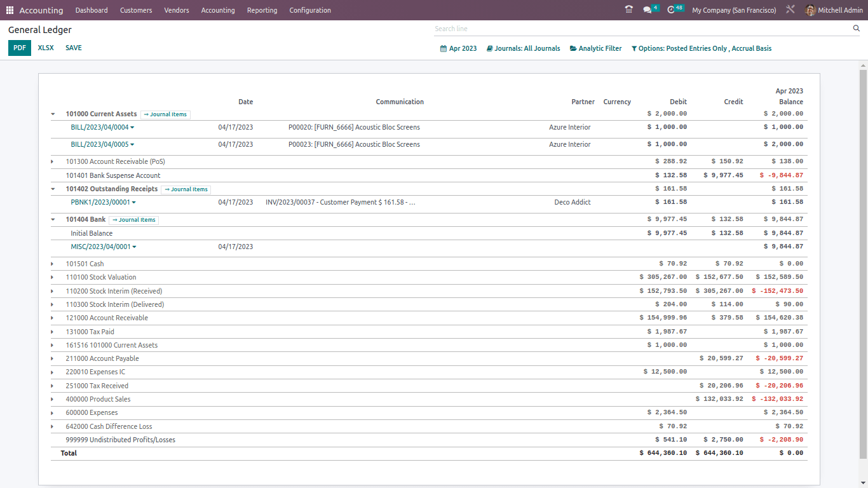Expand the 400000 Product Sales account

53,398
